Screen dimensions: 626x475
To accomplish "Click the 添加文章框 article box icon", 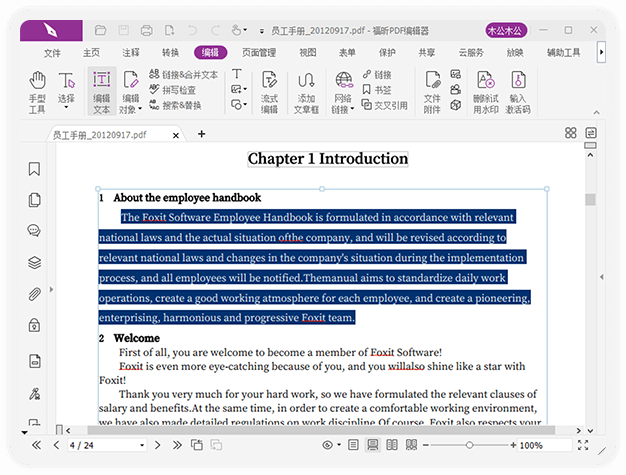I will tap(306, 92).
